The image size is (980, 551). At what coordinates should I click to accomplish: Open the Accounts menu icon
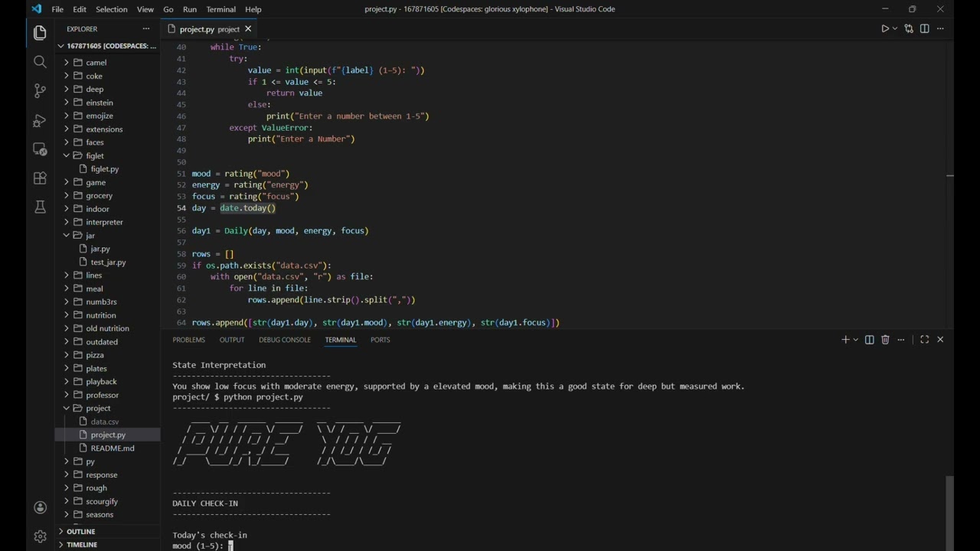[x=40, y=507]
